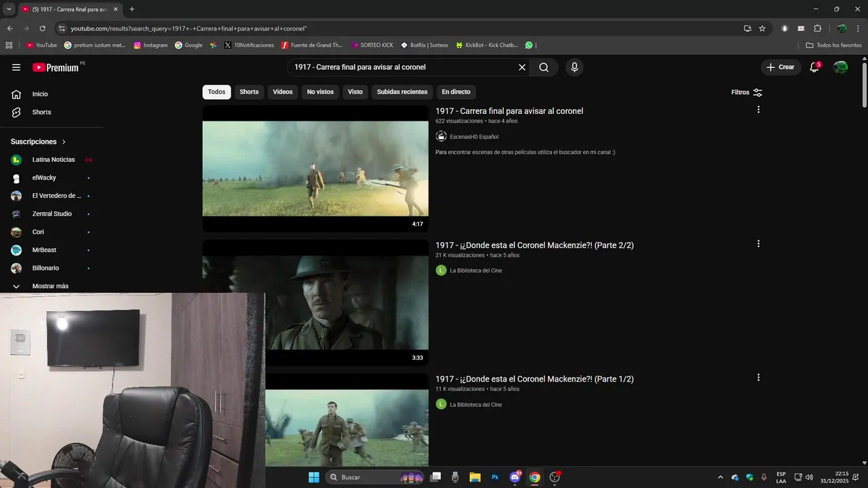Viewport: 868px width, 488px height.
Task: Open the account avatar menu
Action: click(x=840, y=67)
